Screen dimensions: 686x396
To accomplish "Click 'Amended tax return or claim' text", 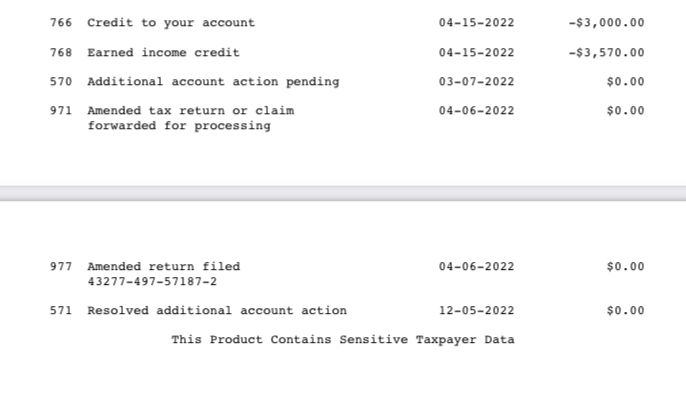I will (191, 111).
